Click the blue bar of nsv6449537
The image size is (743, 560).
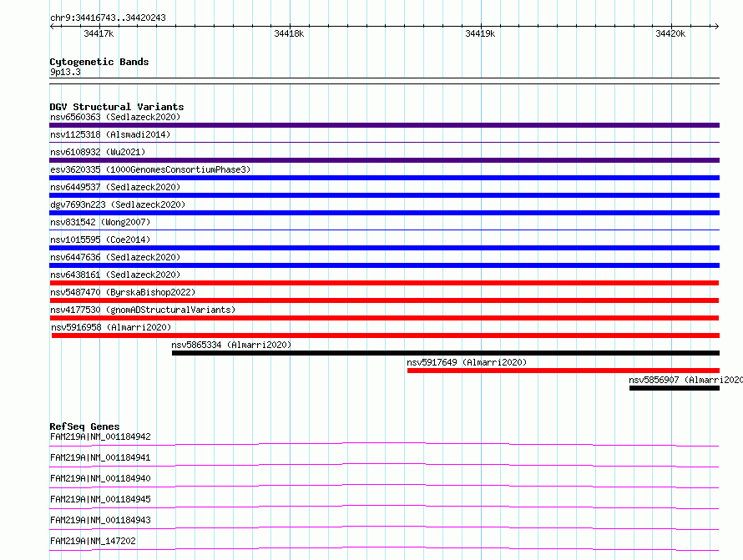point(384,195)
